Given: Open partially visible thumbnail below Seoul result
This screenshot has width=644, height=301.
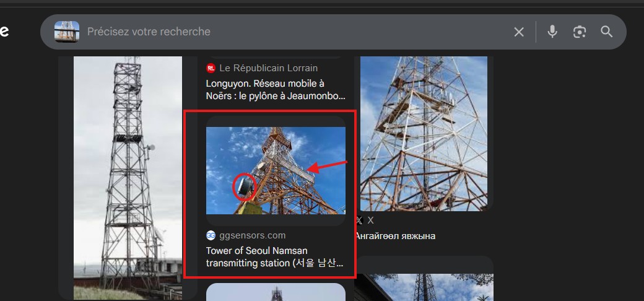Looking at the screenshot, I should pos(276,292).
